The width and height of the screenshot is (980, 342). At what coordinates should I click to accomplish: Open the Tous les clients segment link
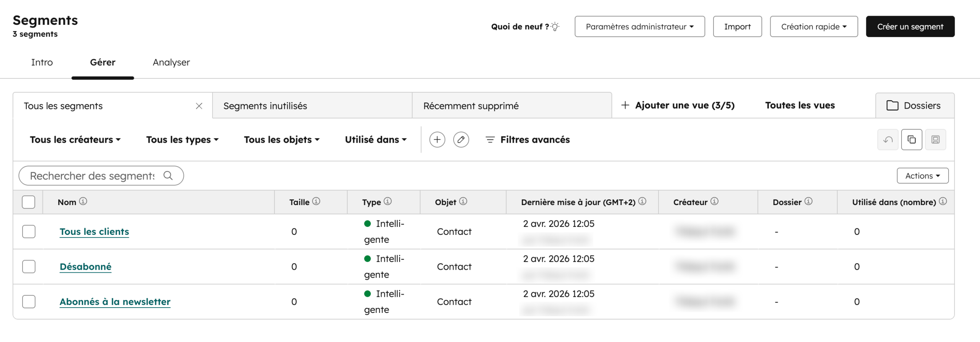[94, 231]
